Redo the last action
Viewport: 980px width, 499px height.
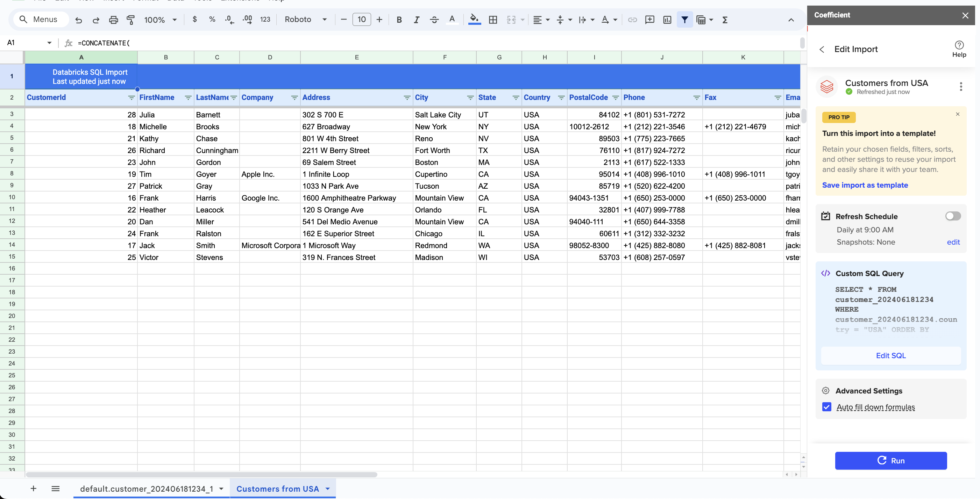96,20
